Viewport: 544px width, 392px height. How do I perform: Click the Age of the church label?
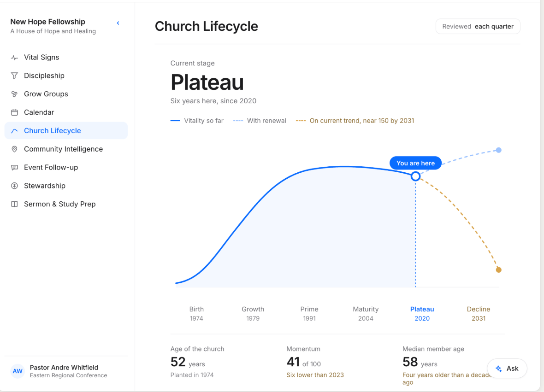click(197, 349)
